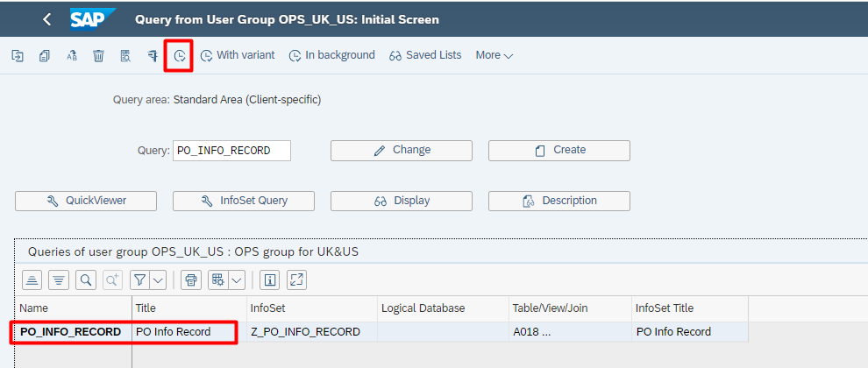
Task: Maximize the list with the expand icon
Action: 296,280
